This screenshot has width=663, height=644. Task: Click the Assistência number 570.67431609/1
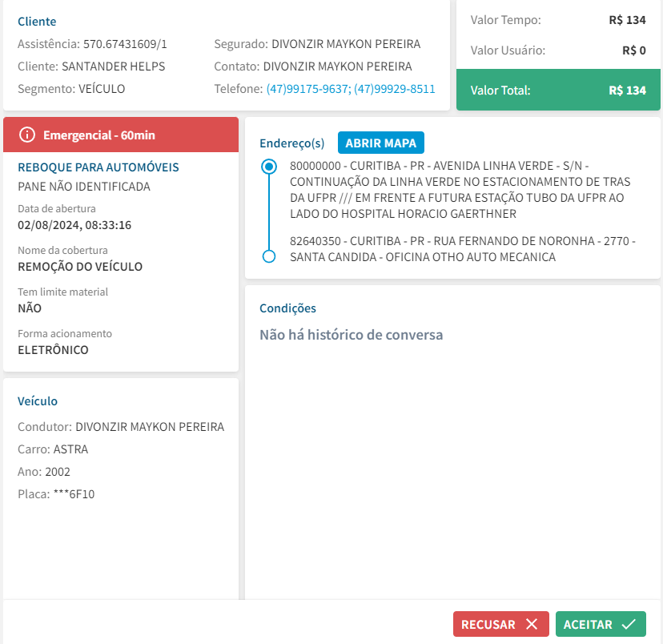click(125, 44)
